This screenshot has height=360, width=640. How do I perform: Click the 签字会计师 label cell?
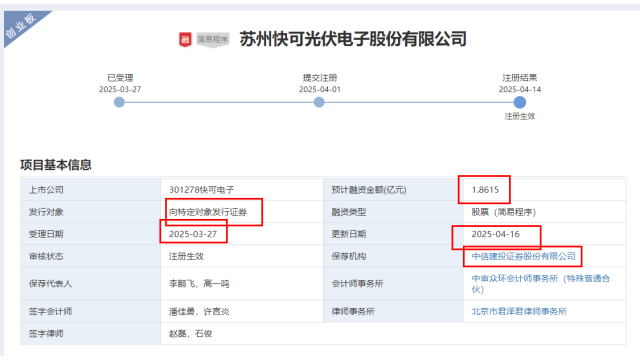point(91,311)
